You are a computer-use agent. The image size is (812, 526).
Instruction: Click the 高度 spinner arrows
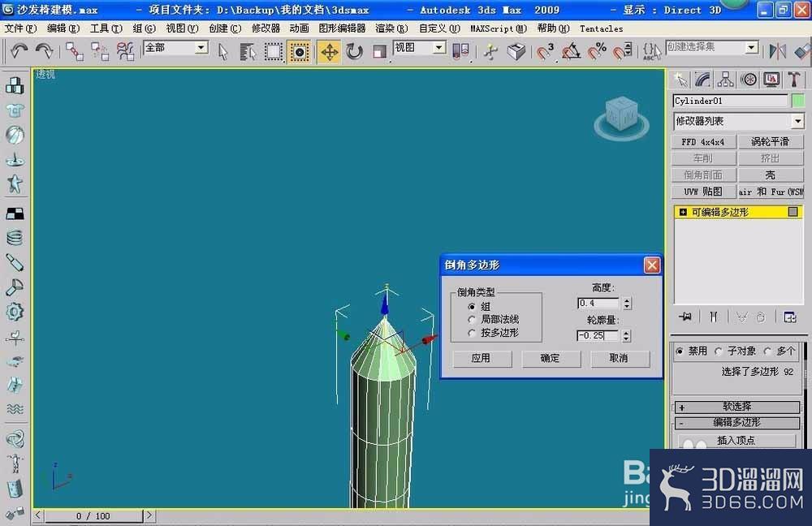point(627,304)
